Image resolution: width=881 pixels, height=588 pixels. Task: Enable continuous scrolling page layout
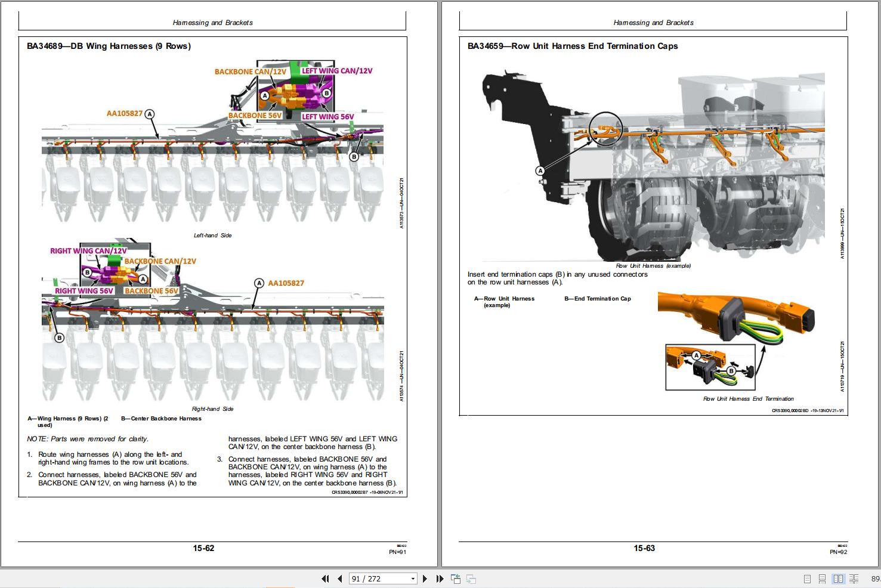tap(822, 578)
